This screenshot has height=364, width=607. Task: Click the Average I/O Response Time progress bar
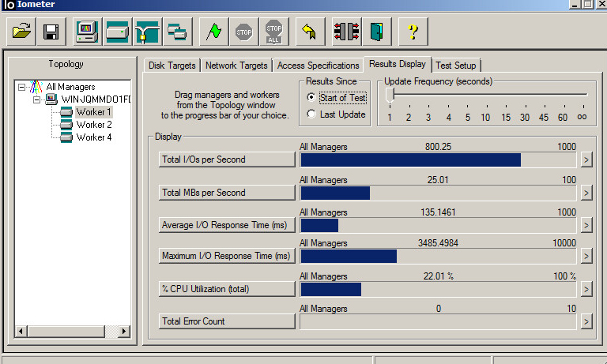pos(438,226)
